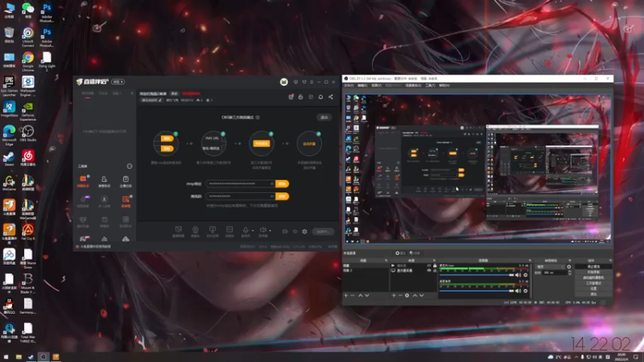Reveal stream key with eye icon
The height and width of the screenshot is (362, 644).
pos(271,196)
